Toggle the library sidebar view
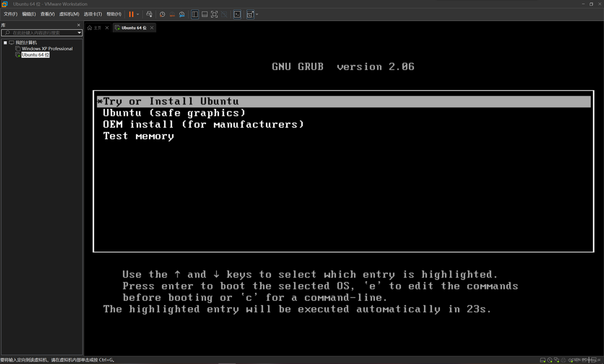 coord(195,14)
